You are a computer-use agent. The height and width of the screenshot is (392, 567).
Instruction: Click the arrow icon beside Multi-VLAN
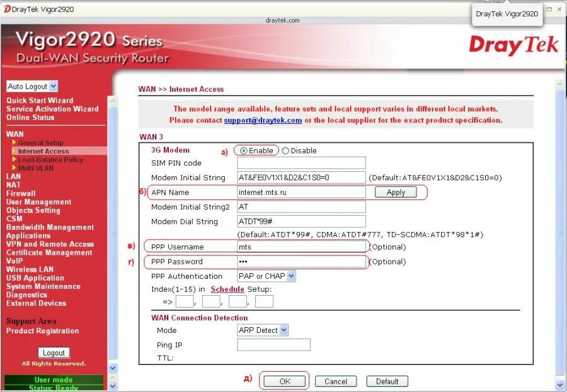14,167
